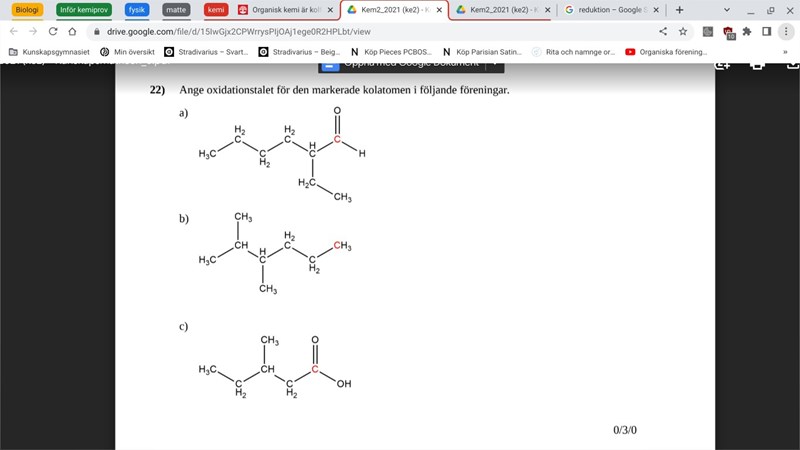Image resolution: width=800 pixels, height=450 pixels.
Task: Show more bookmarks overflow chevron
Action: pos(784,51)
